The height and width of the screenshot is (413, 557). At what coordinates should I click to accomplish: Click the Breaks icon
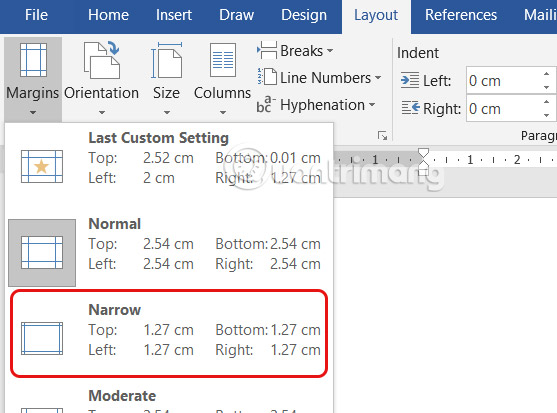[x=267, y=50]
